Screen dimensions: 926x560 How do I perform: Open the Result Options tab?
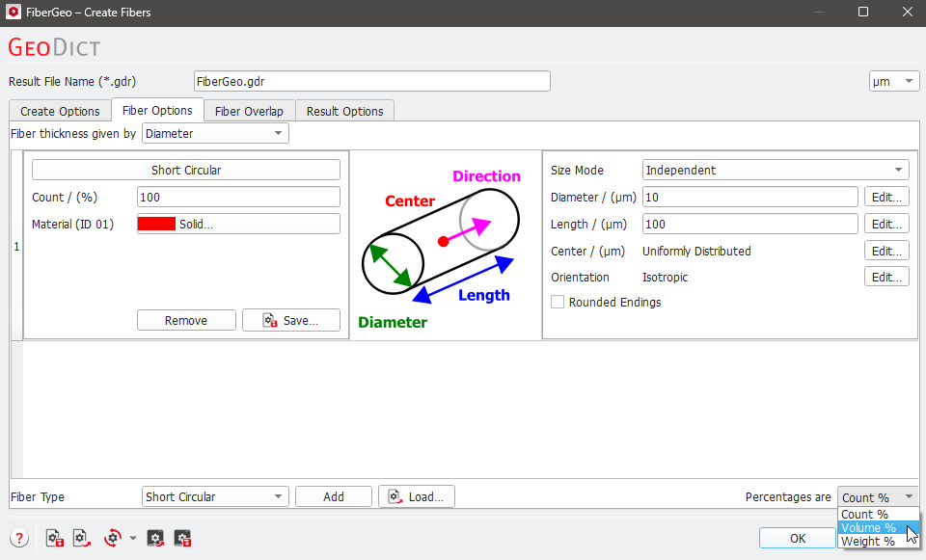pyautogui.click(x=344, y=110)
